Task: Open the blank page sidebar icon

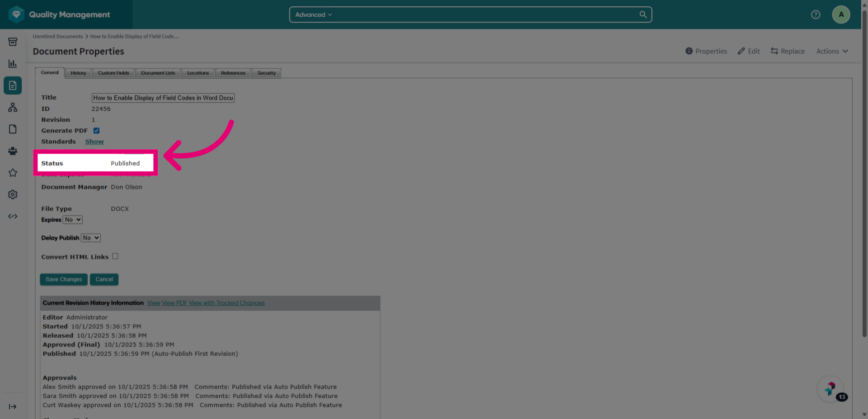Action: (13, 129)
